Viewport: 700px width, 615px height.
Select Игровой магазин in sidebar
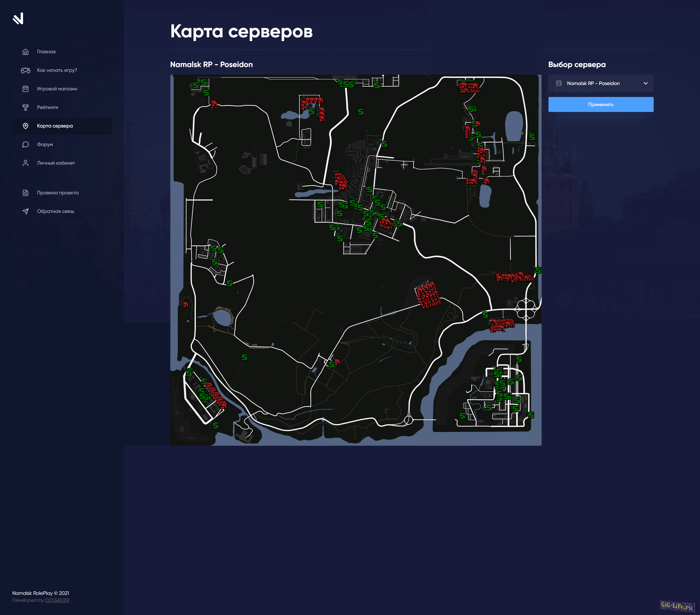point(57,89)
